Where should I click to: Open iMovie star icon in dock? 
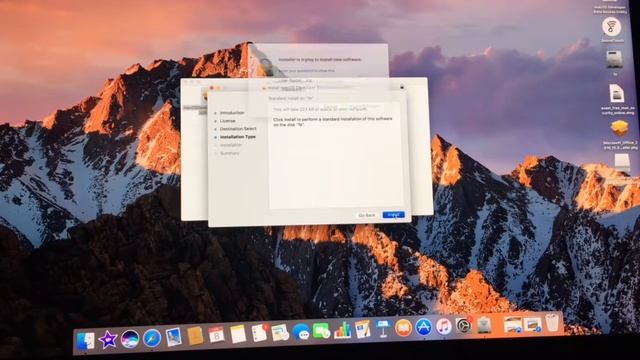(108, 340)
